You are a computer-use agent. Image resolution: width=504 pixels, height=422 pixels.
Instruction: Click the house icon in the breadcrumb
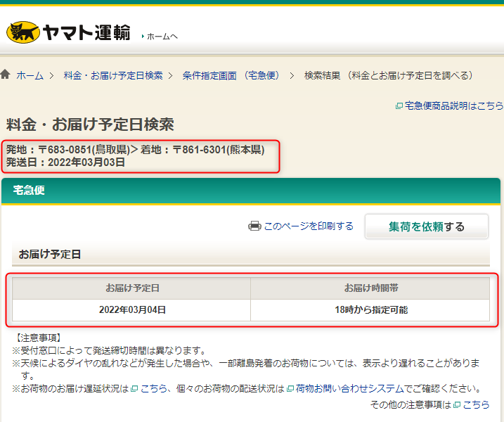point(6,75)
